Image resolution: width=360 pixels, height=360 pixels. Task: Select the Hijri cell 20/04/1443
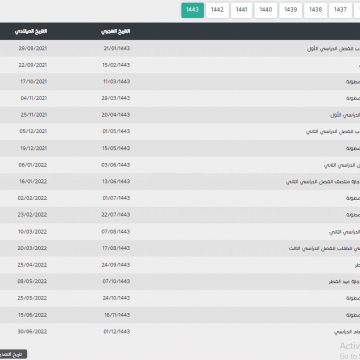[x=116, y=115]
